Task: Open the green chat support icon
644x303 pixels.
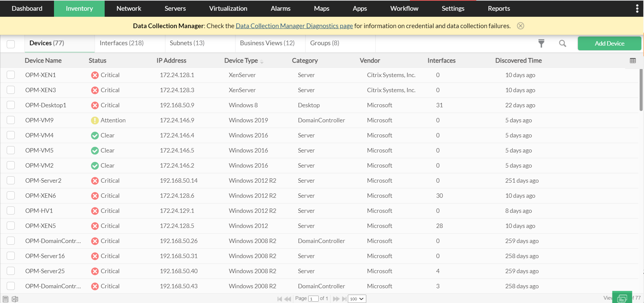Action: [x=622, y=298]
